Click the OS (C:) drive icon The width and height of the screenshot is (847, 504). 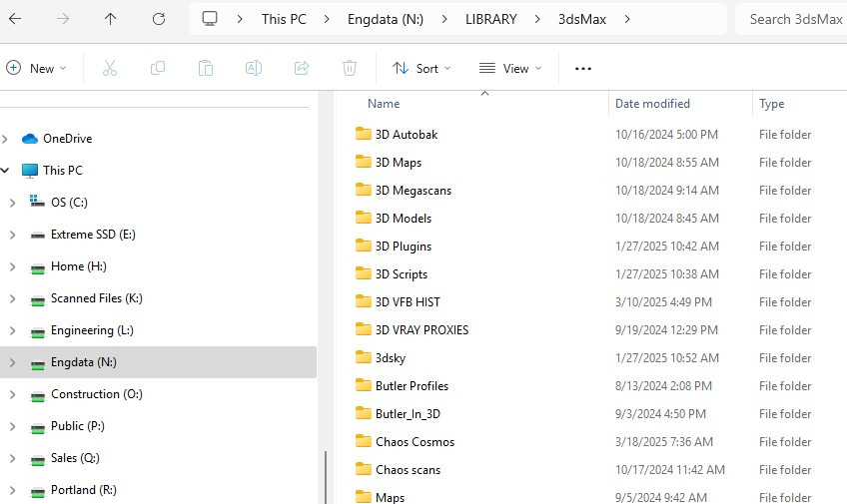pos(37,202)
